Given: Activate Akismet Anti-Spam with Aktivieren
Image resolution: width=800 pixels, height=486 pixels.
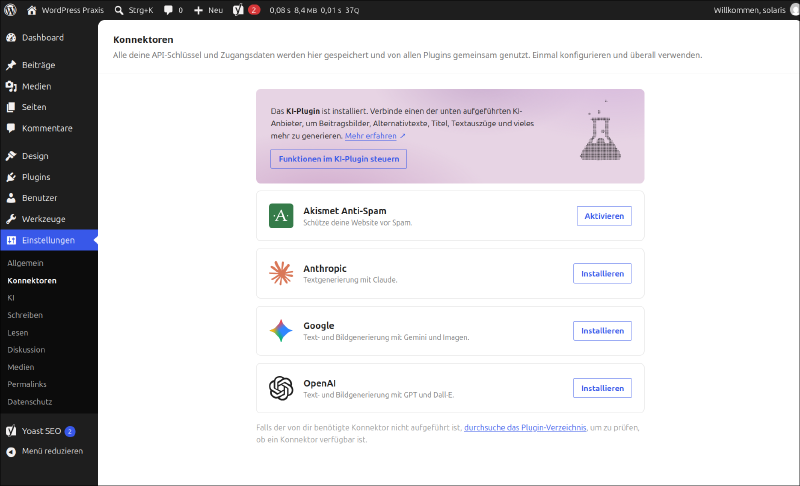Looking at the screenshot, I should coord(604,216).
